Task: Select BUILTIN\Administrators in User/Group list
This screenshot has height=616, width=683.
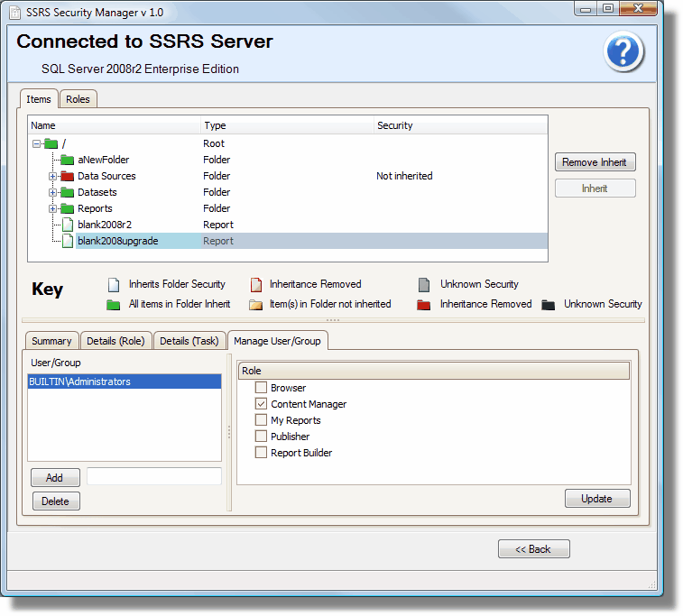Action: pos(125,382)
